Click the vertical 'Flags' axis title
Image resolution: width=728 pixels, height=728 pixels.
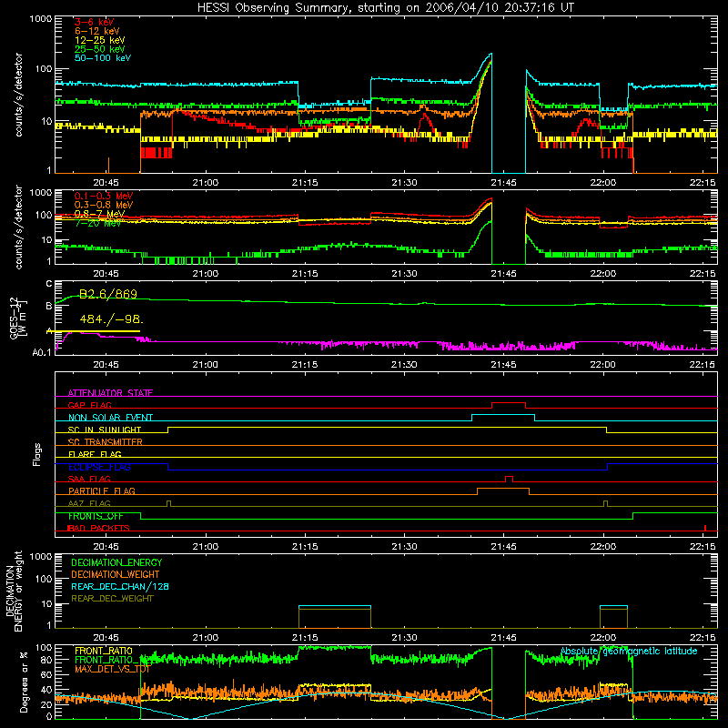click(37, 454)
